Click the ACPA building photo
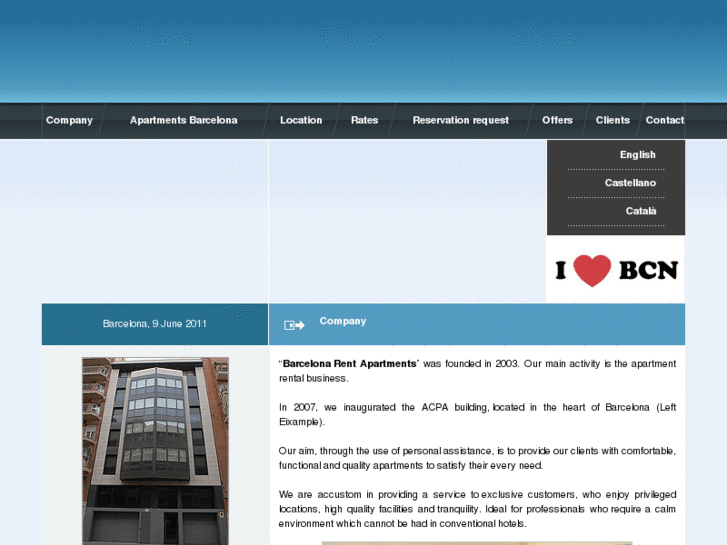 point(155,451)
